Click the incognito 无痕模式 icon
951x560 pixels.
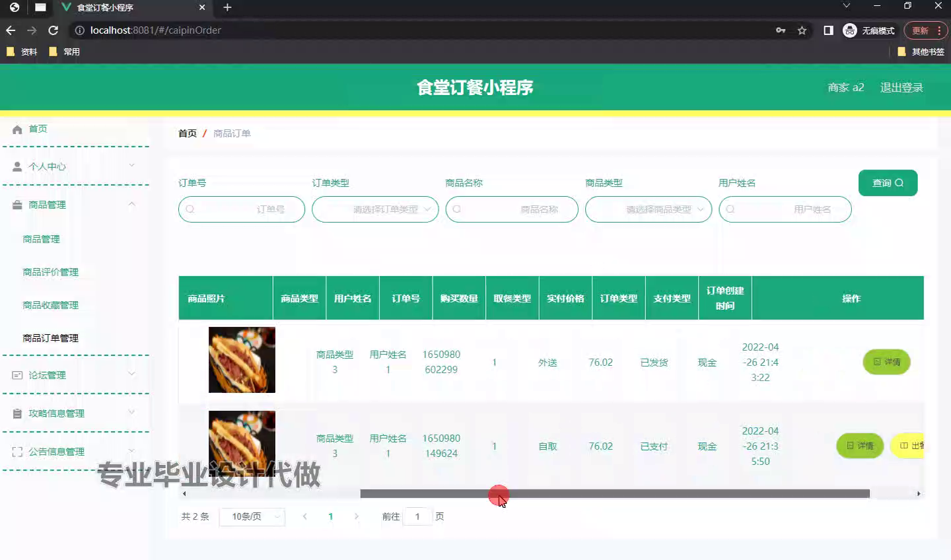coord(850,30)
